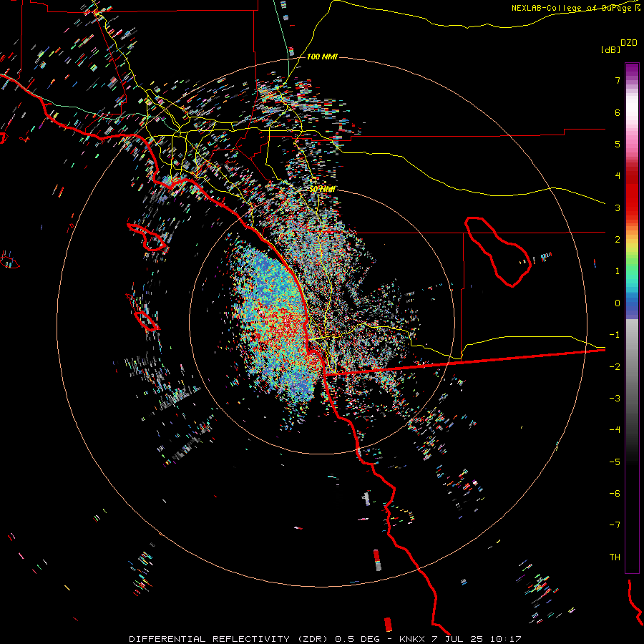Image resolution: width=644 pixels, height=644 pixels.
Task: Click the "[dB]" units label
Action: (610, 49)
